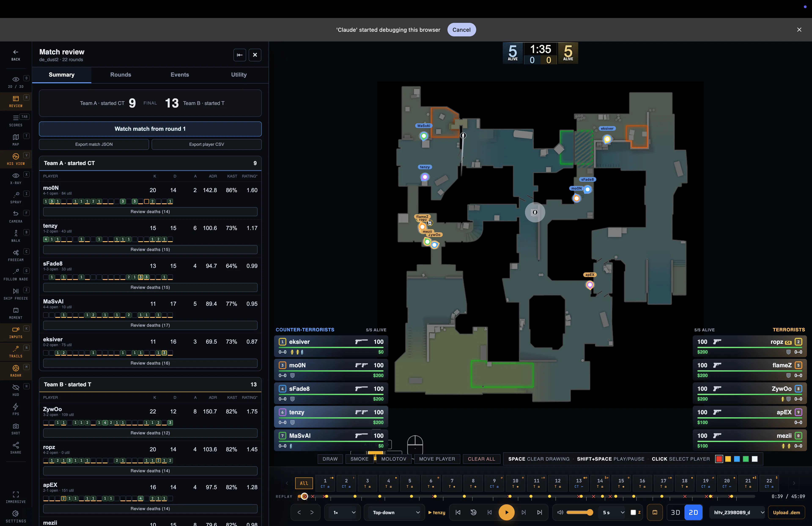This screenshot has width=812, height=526.
Task: Switch to the Utility tab
Action: click(x=239, y=75)
